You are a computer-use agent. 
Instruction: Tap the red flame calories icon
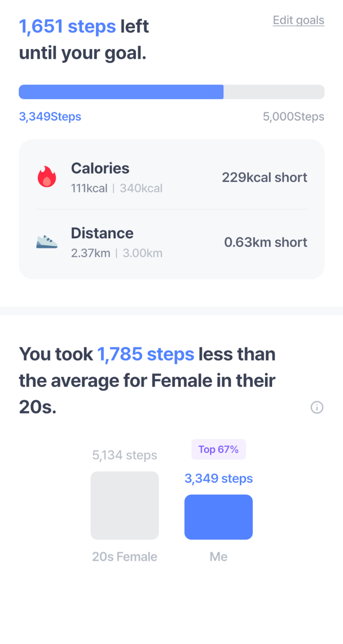tap(47, 176)
